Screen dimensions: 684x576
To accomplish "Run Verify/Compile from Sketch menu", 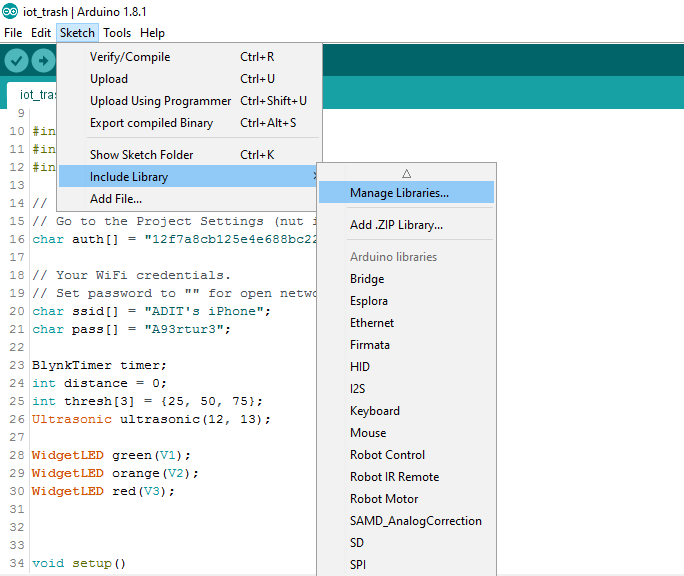I will click(x=130, y=57).
